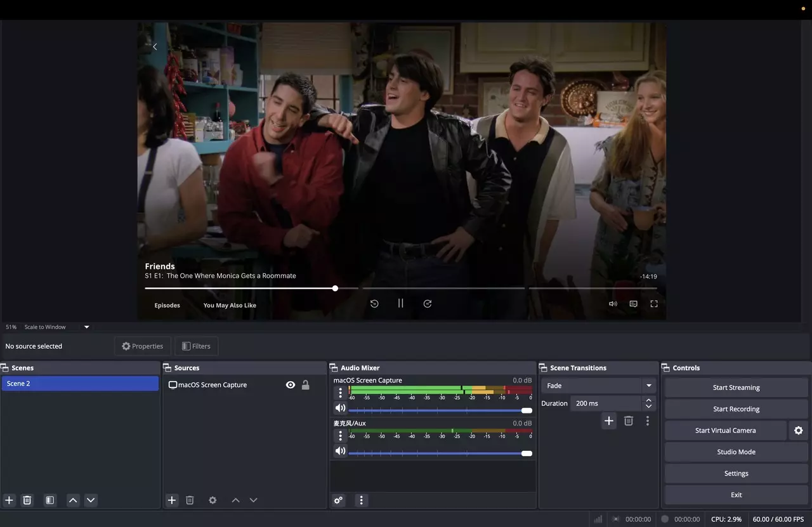Viewport: 812px width, 527px height.
Task: Enable Studio Mode
Action: click(736, 452)
